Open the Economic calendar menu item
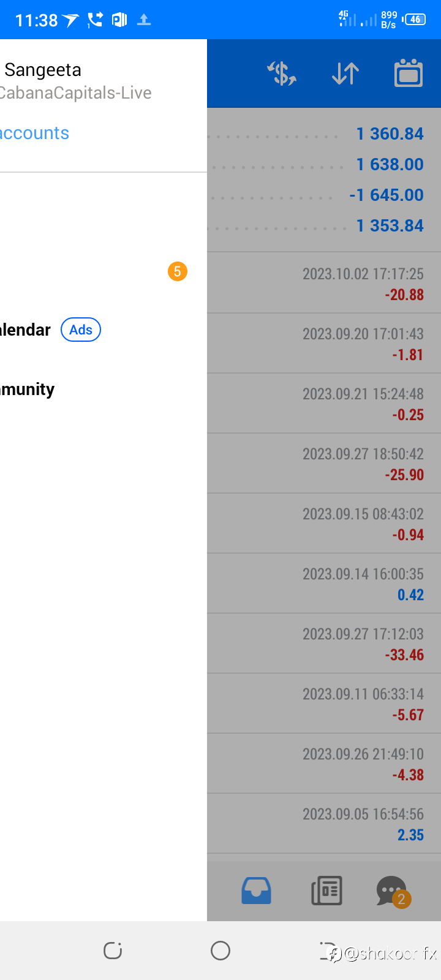This screenshot has height=980, width=441. tap(26, 330)
